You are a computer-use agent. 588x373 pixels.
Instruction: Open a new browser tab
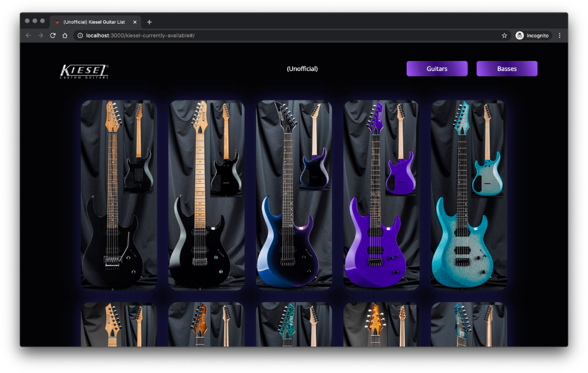click(x=149, y=22)
